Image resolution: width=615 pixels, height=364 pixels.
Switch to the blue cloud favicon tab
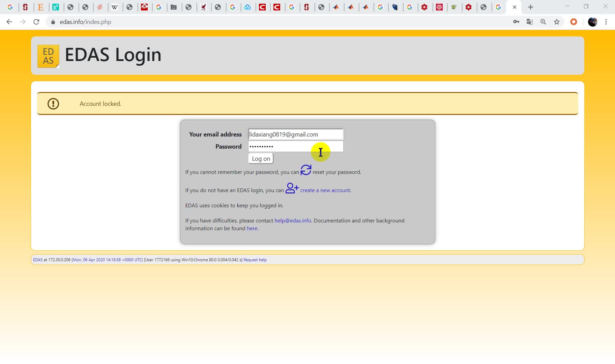click(x=247, y=7)
